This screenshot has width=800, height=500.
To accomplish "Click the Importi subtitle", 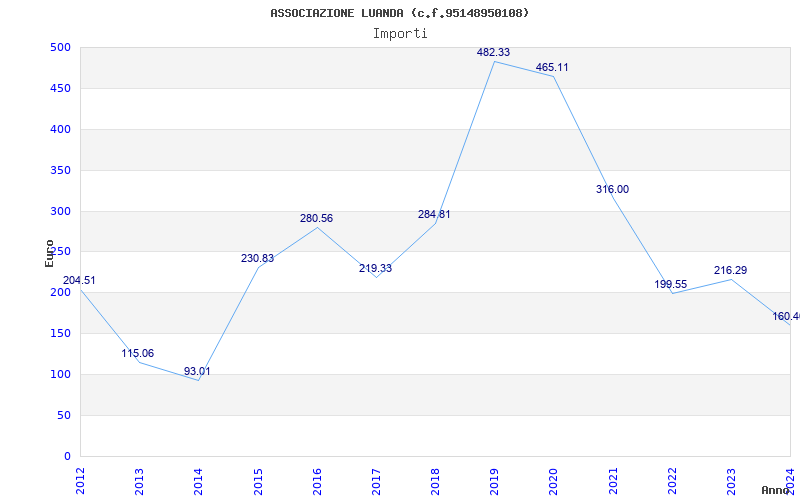I will pyautogui.click(x=400, y=34).
